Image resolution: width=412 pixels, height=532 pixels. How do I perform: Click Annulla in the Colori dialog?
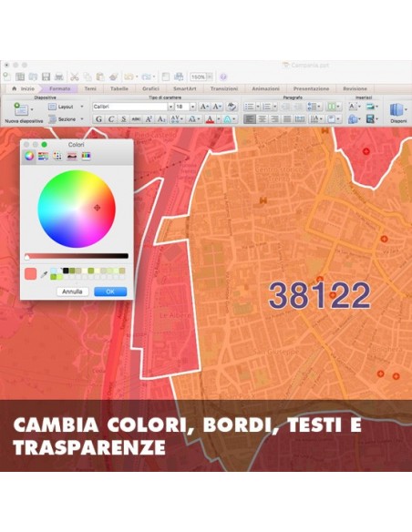[72, 292]
